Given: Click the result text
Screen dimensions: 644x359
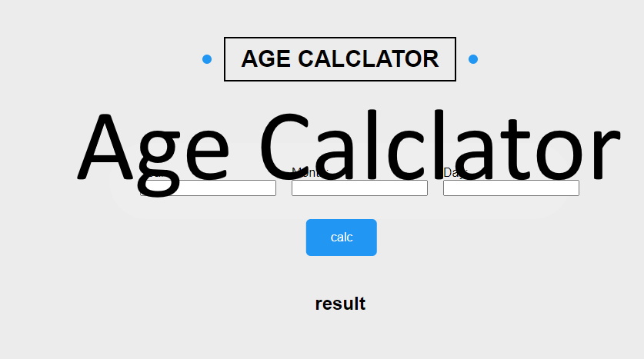Looking at the screenshot, I should pos(340,304).
